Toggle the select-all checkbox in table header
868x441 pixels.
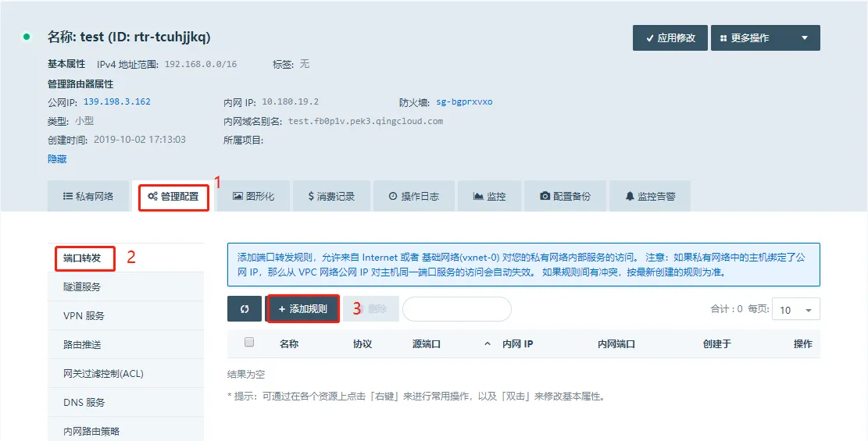click(249, 343)
